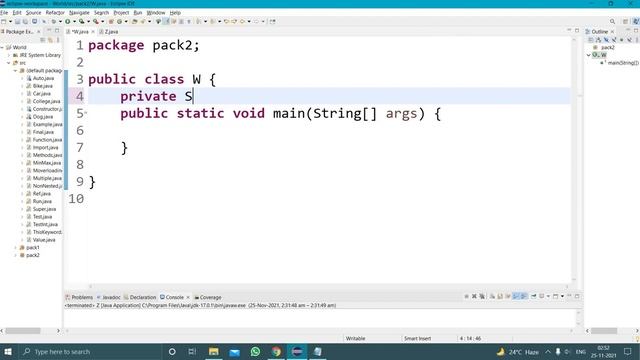Toggle Word Wrap in Console toolbar

[508, 296]
